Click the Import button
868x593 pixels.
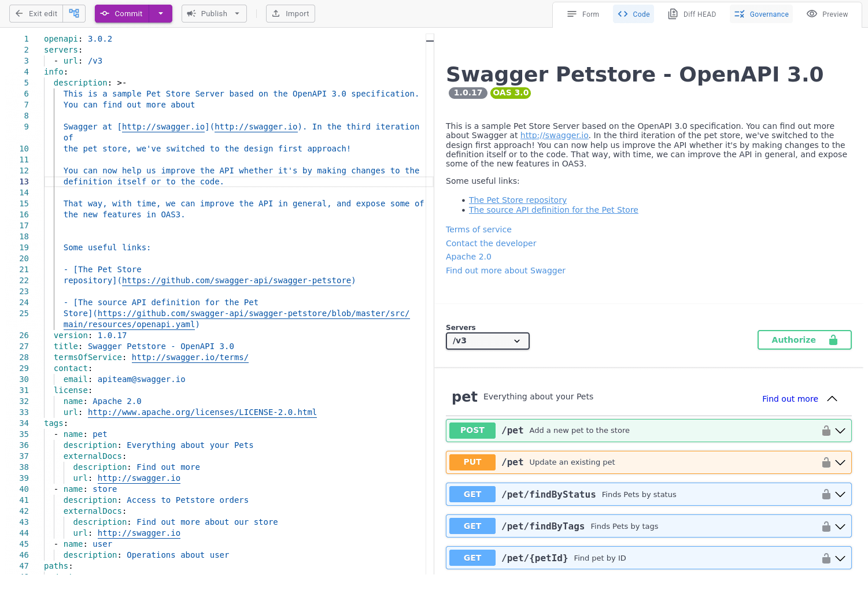[x=290, y=14]
